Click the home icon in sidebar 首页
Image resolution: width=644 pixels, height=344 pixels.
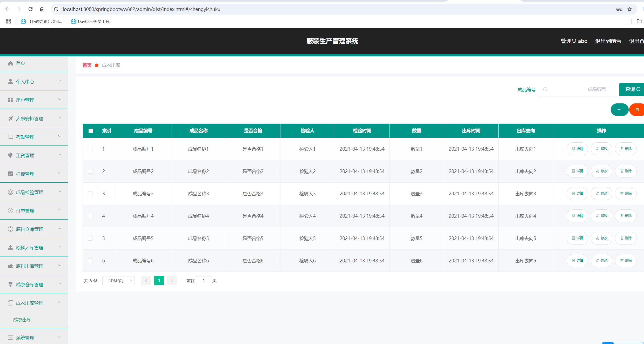pos(10,63)
